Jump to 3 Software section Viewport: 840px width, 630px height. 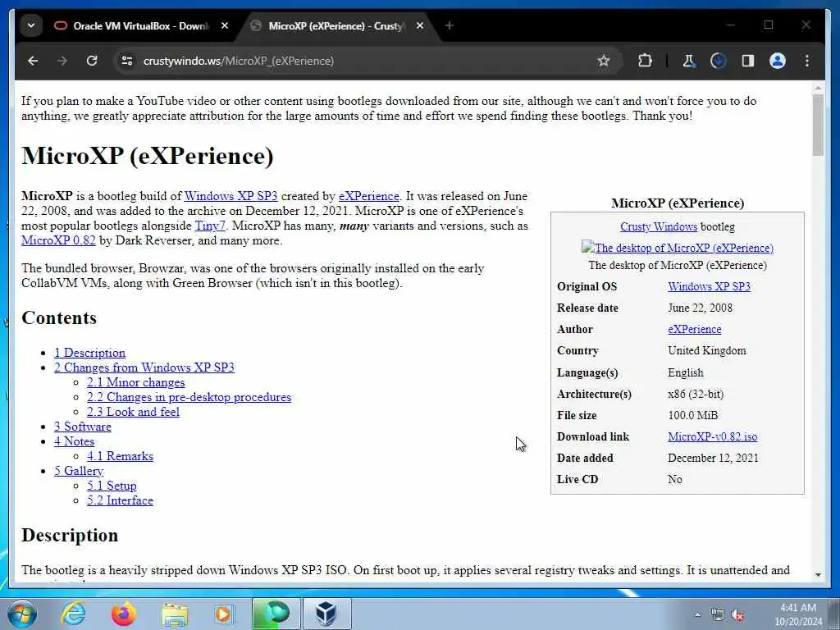pos(83,427)
